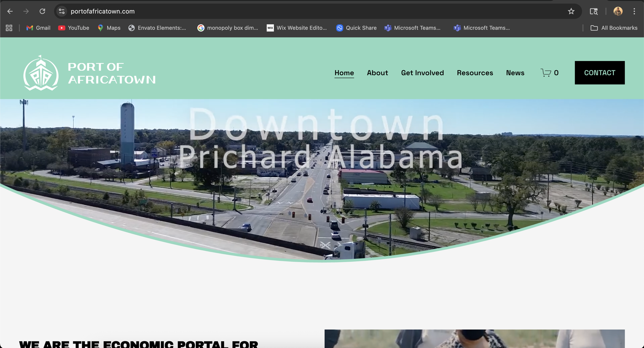Image resolution: width=644 pixels, height=348 pixels.
Task: Click the tab search icon
Action: [x=594, y=11]
